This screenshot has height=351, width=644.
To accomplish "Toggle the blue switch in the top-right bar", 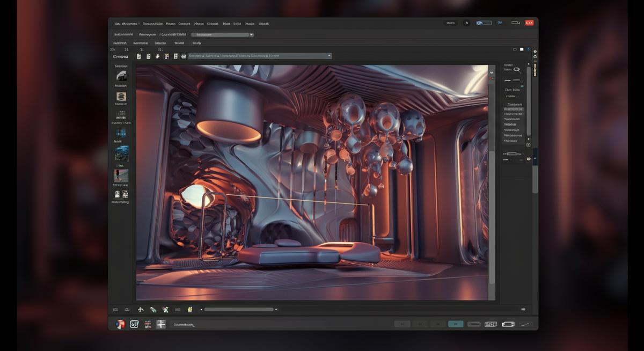I will pos(483,23).
